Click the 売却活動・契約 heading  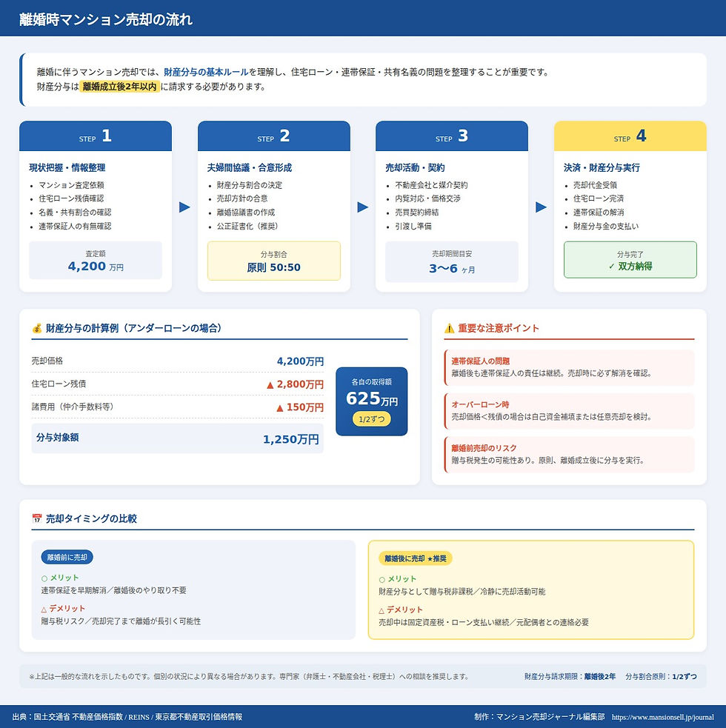pos(415,167)
